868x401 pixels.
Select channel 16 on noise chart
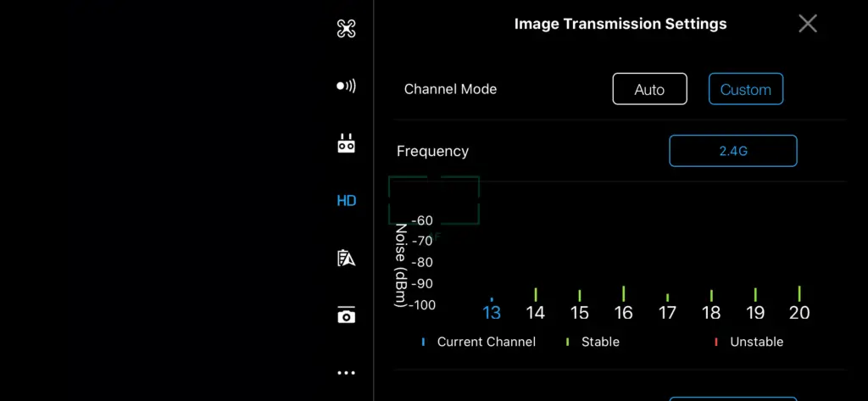[623, 312]
